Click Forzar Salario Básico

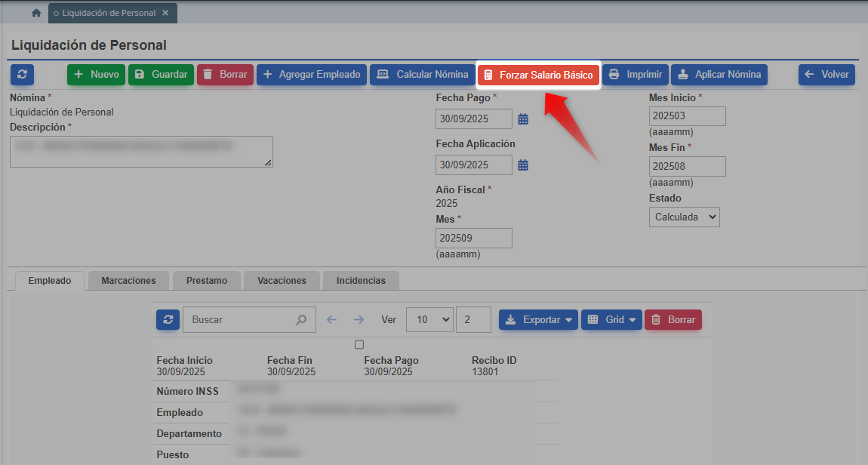click(x=539, y=75)
